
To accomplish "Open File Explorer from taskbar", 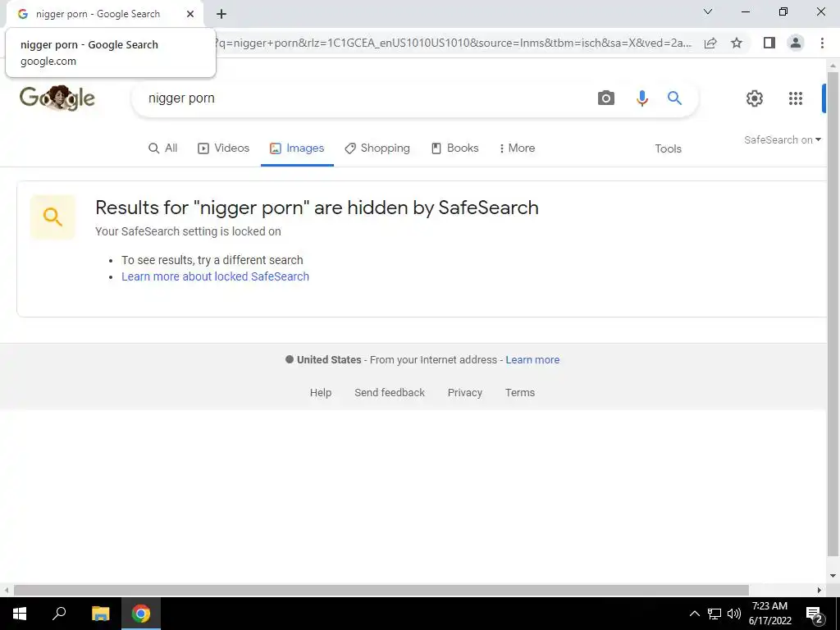I will (100, 614).
